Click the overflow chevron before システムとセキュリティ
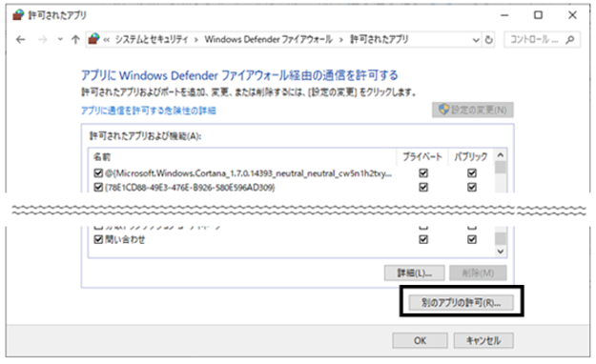The image size is (596, 364). click(107, 39)
